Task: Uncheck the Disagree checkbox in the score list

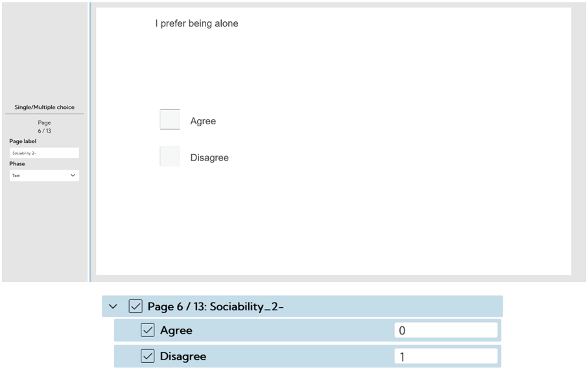Action: [148, 356]
